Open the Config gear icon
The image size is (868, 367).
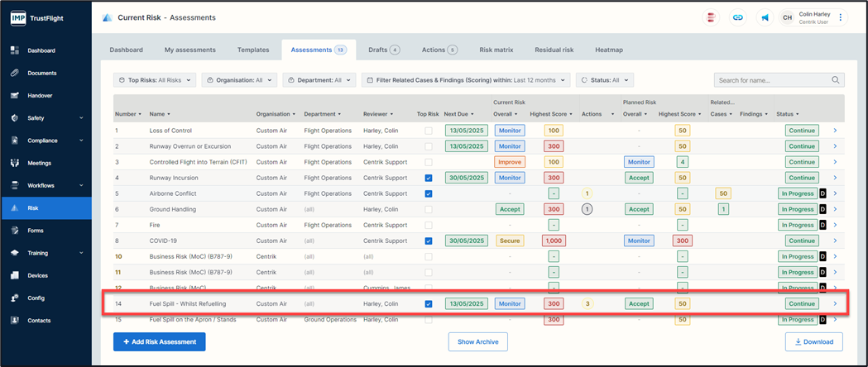(15, 298)
